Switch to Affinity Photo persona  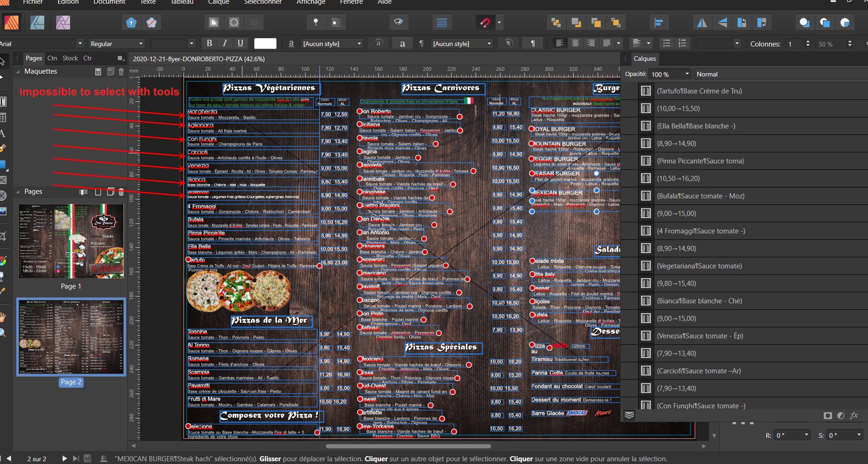tap(63, 22)
